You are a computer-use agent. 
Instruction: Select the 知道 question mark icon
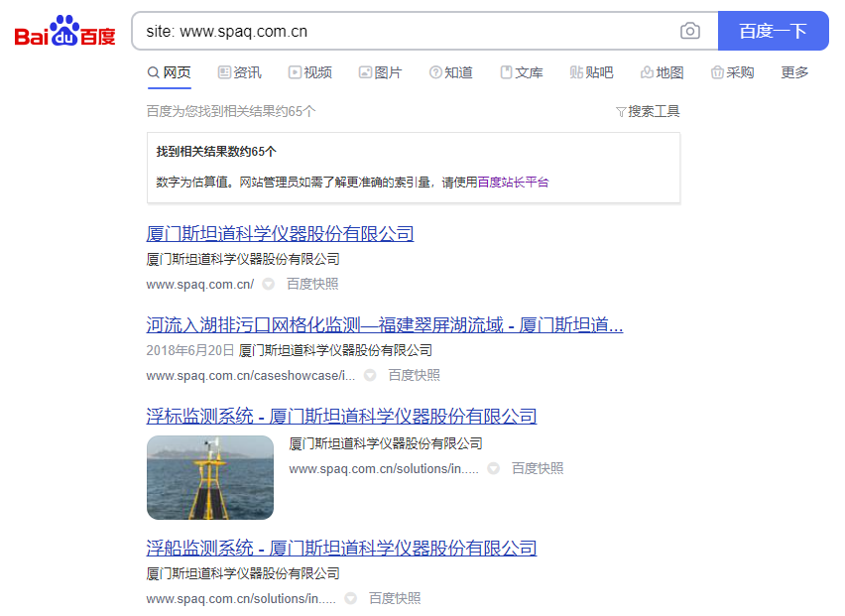(434, 71)
